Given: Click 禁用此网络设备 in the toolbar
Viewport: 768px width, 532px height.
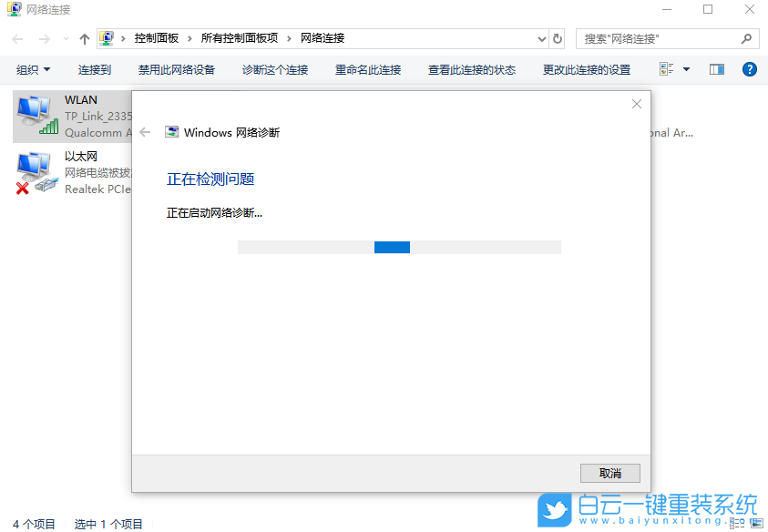Looking at the screenshot, I should tap(175, 69).
